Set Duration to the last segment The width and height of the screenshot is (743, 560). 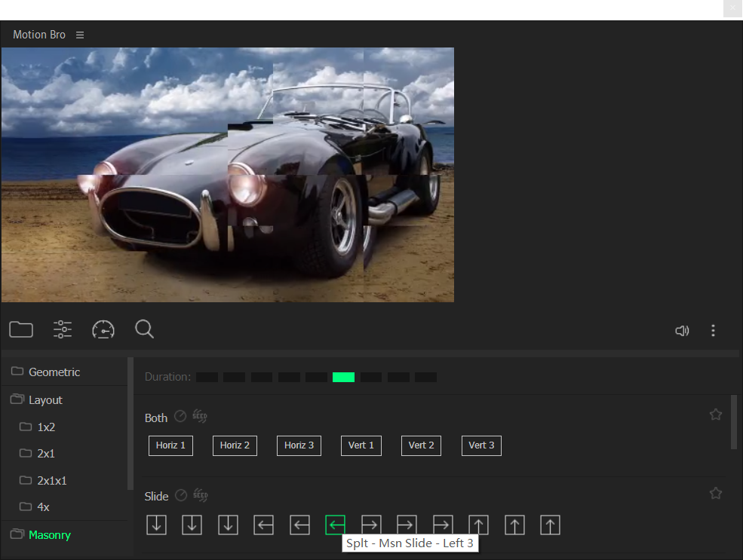pyautogui.click(x=425, y=378)
